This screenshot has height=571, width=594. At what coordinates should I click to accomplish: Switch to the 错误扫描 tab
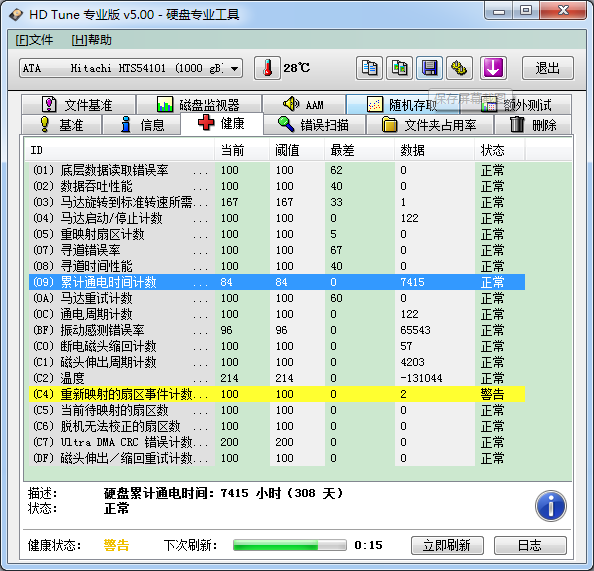pyautogui.click(x=314, y=125)
